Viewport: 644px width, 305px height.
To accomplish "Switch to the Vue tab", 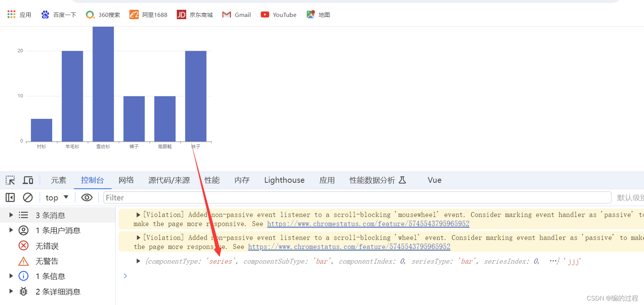I will click(x=434, y=180).
